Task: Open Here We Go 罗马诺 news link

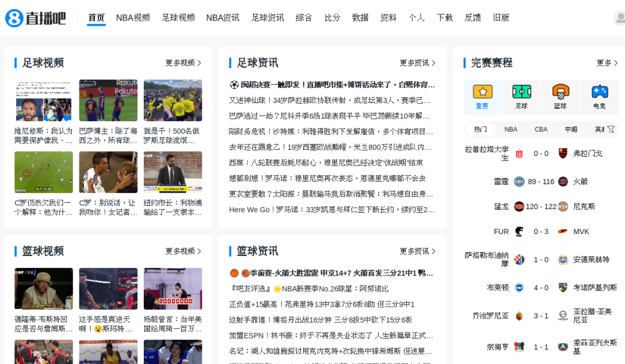Action: [332, 210]
